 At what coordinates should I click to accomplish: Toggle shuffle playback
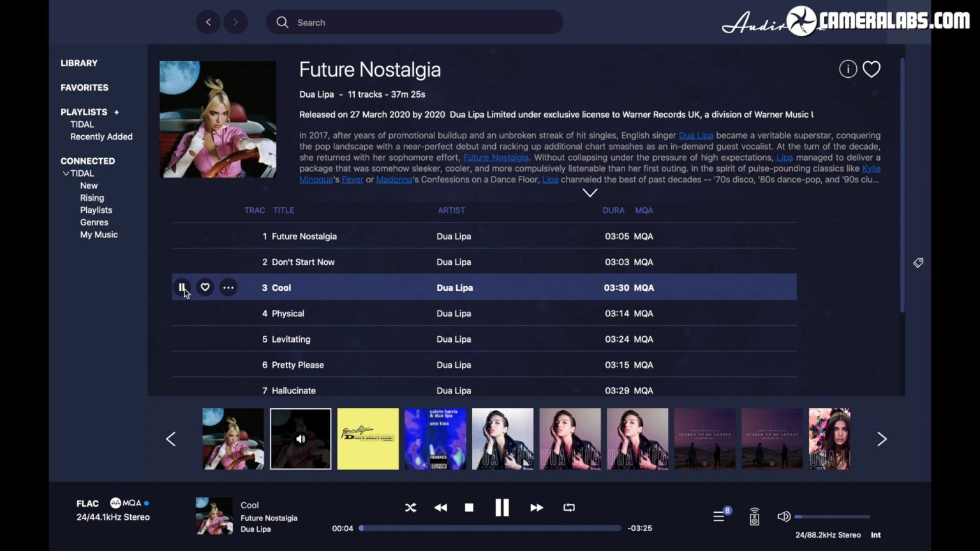410,508
